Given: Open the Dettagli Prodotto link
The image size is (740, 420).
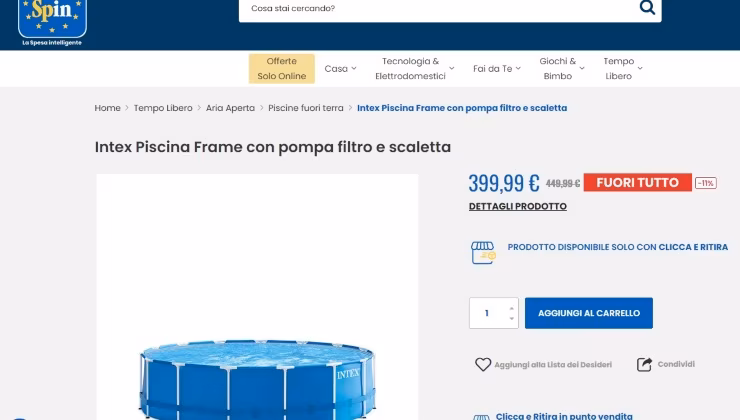Looking at the screenshot, I should tap(518, 206).
